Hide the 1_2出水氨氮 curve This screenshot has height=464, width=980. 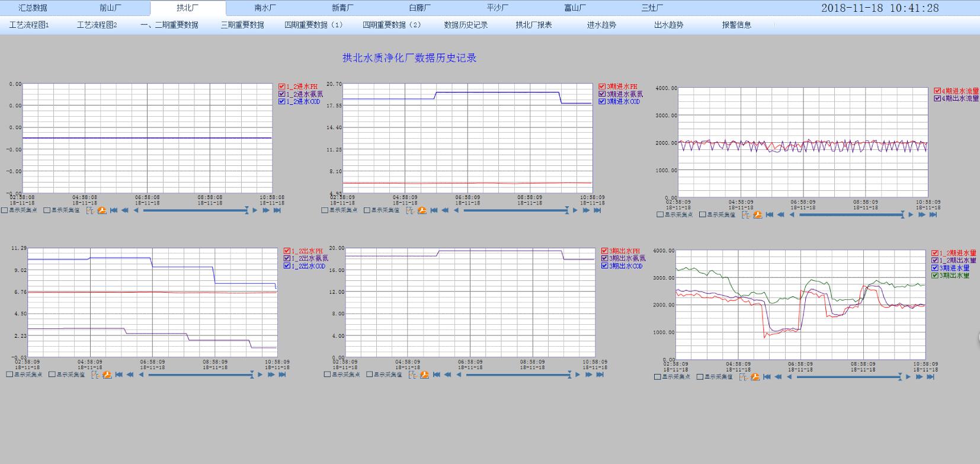tap(287, 258)
